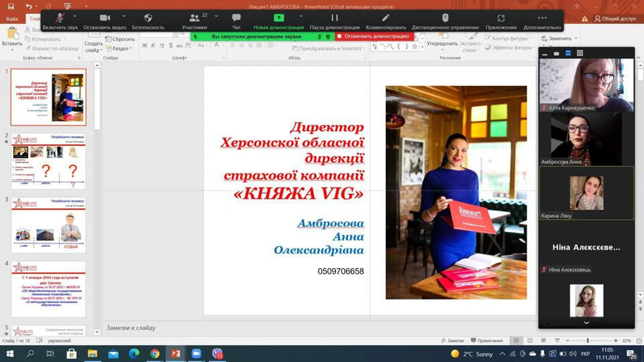Screen dimensions: 644x362
Task: Open the Чат panel
Action: [x=236, y=22]
